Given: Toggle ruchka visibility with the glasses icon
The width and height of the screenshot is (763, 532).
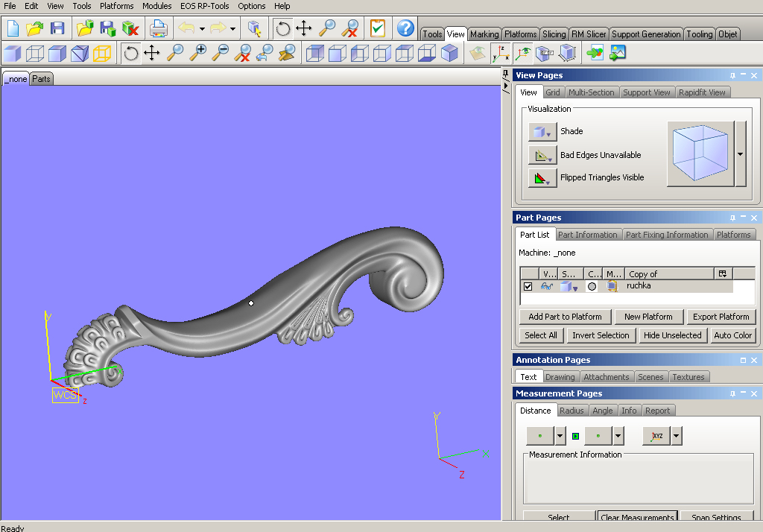Looking at the screenshot, I should coord(546,286).
